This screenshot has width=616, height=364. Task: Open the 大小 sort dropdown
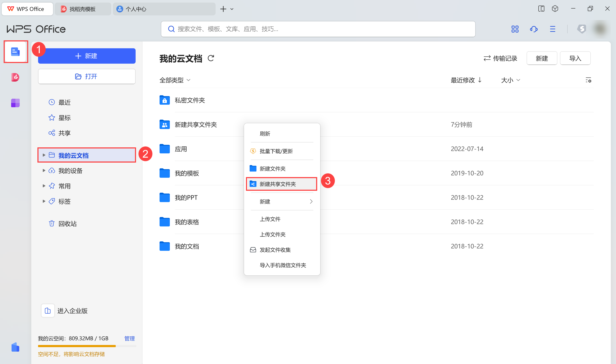510,80
